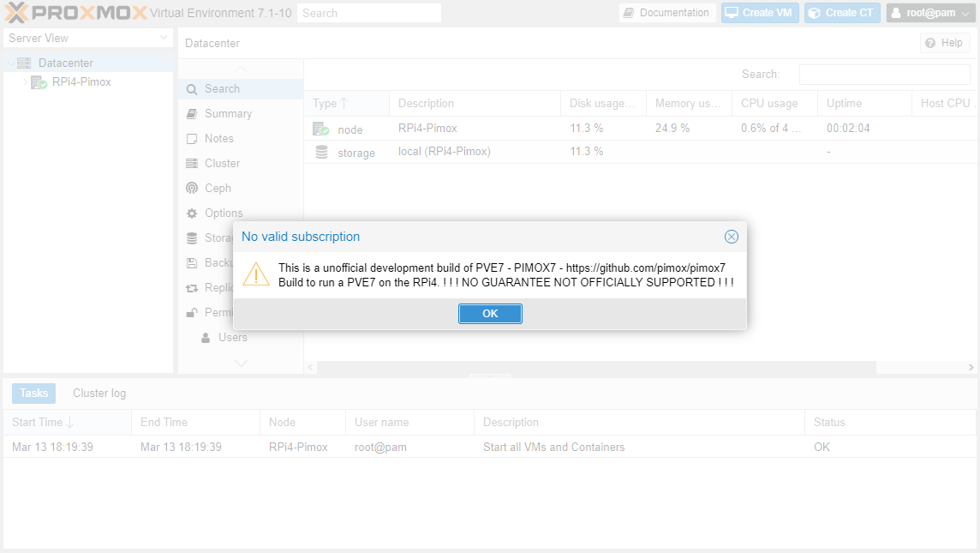
Task: Click the server icon beside Cluster
Action: pos(192,163)
